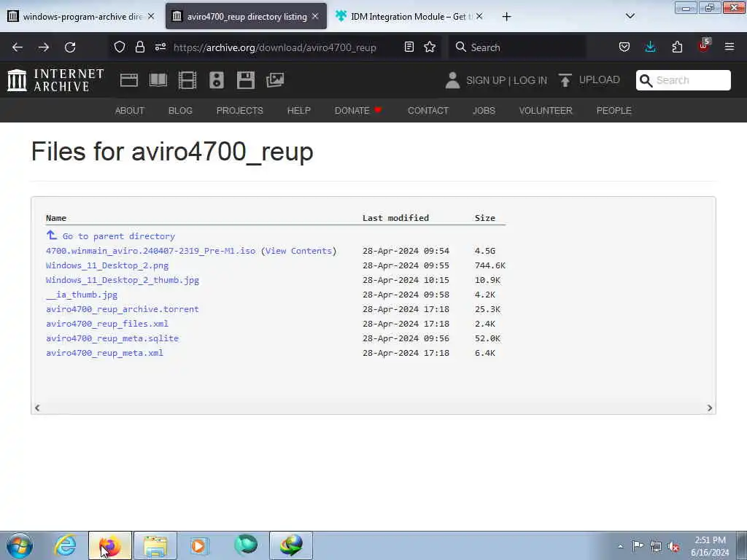This screenshot has height=560, width=747.
Task: Open aviro4700_reup_meta.xml link
Action: coord(105,353)
